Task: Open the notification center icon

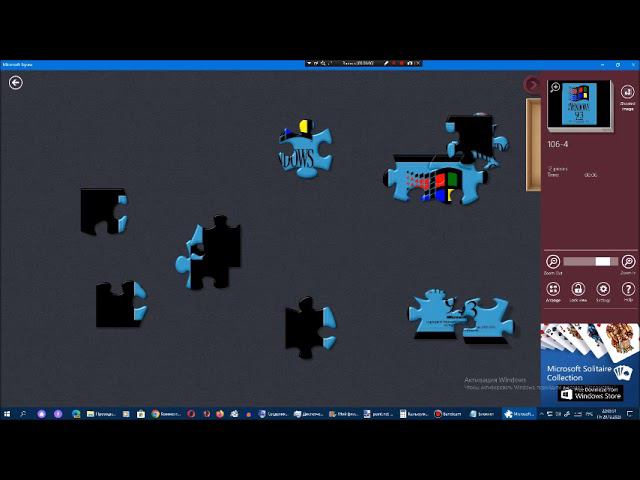Action: pyautogui.click(x=630, y=414)
